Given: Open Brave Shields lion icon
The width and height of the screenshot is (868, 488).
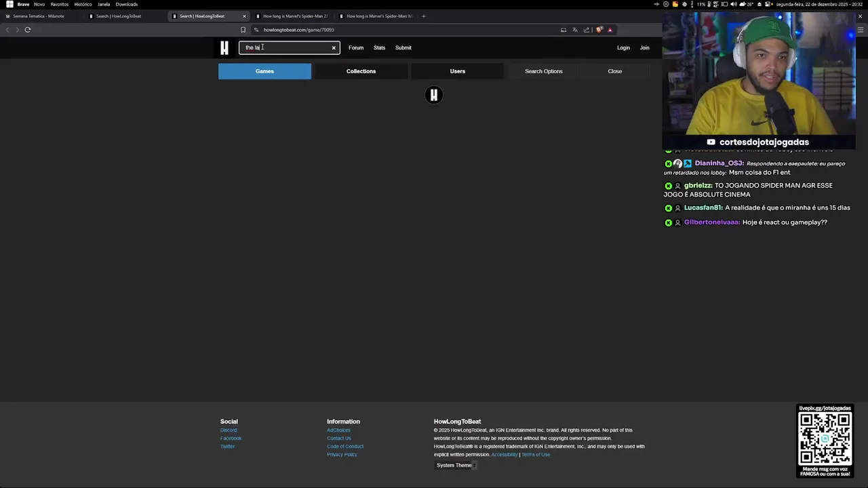Looking at the screenshot, I should (599, 30).
